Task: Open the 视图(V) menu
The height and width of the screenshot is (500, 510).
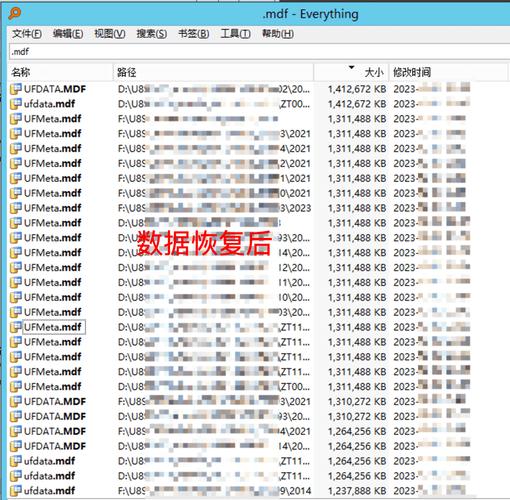Action: [x=110, y=34]
